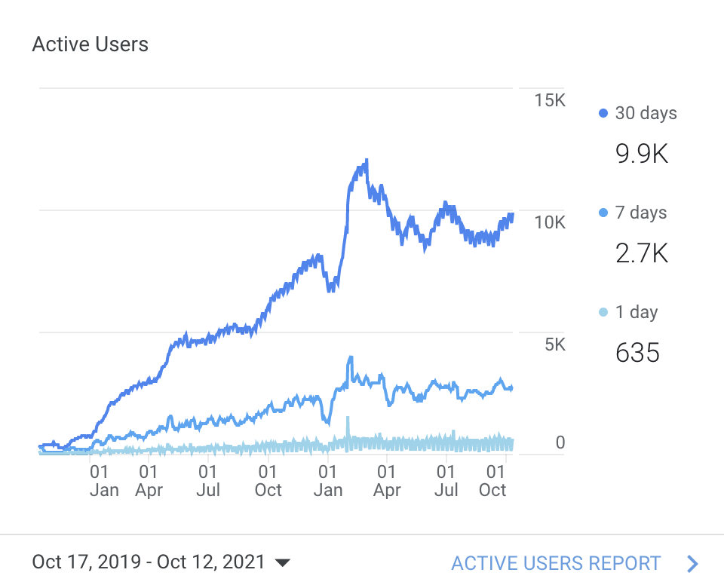
Task: Click the 15K y-axis label
Action: tap(550, 101)
